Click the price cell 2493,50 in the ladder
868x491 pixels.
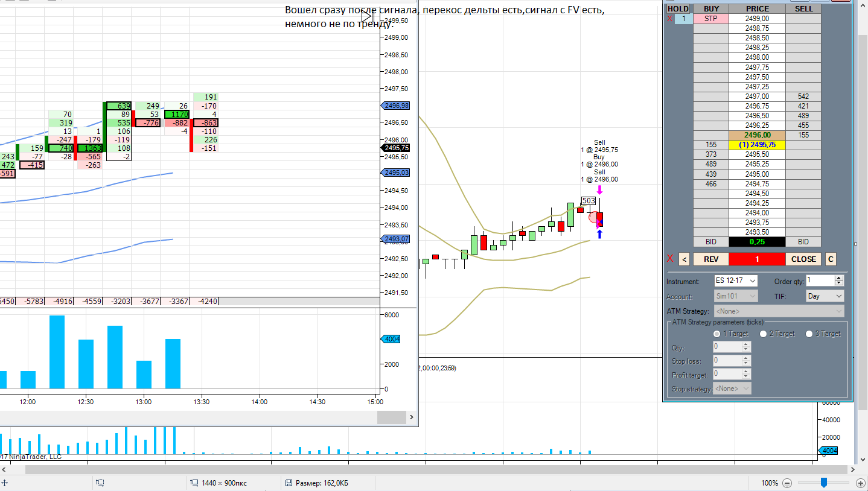click(757, 232)
